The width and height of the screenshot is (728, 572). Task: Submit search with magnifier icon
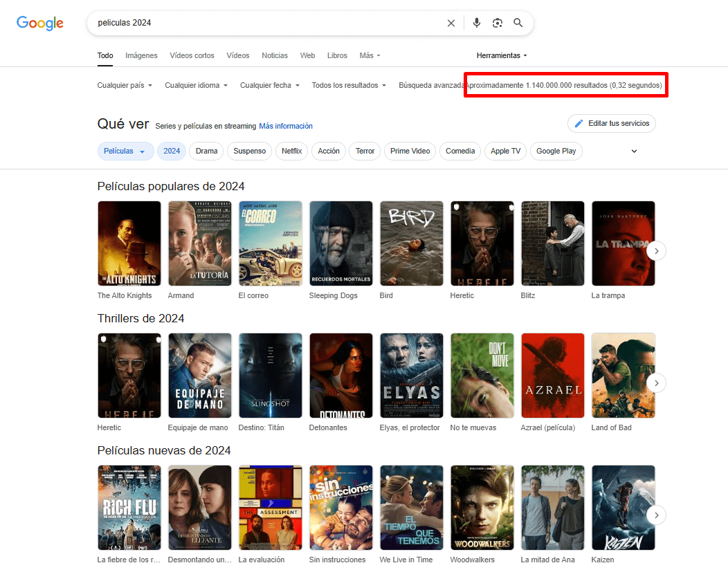(x=518, y=23)
